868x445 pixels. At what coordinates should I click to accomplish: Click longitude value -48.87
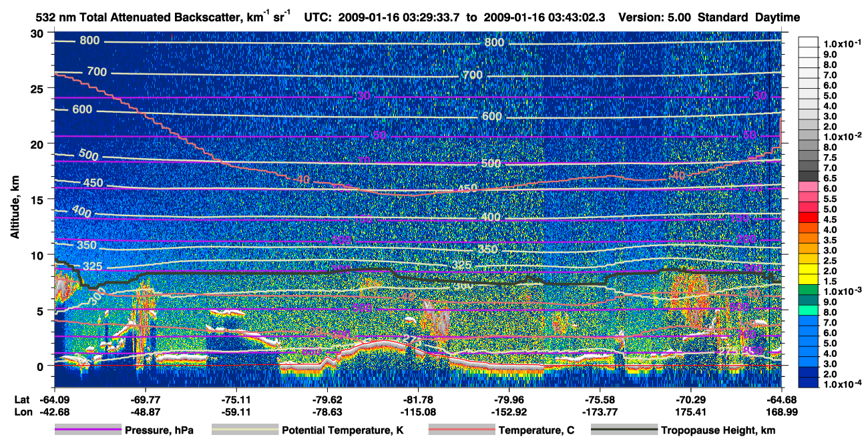pyautogui.click(x=146, y=412)
